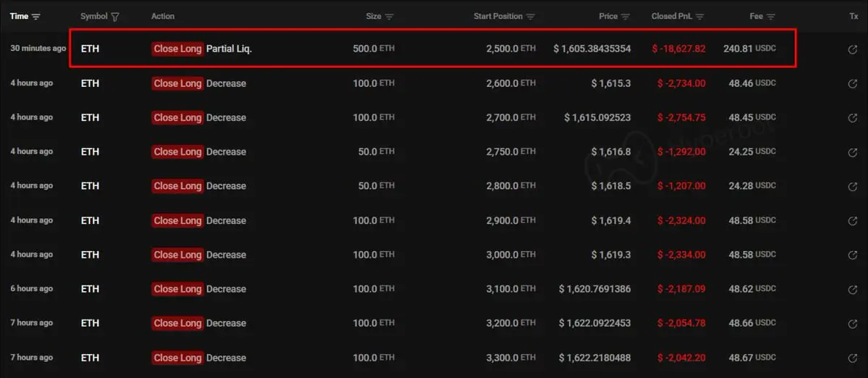The width and height of the screenshot is (868, 378).
Task: Click the Tx column header
Action: click(854, 16)
